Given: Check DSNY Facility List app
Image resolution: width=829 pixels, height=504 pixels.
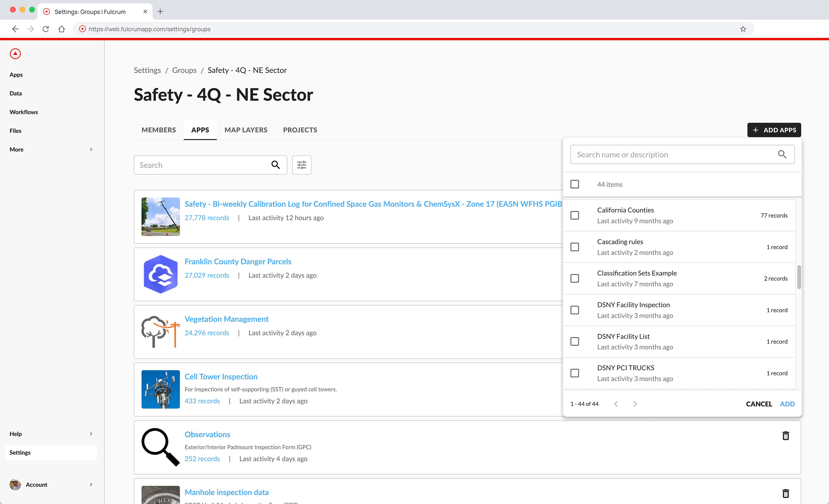Looking at the screenshot, I should 575,341.
